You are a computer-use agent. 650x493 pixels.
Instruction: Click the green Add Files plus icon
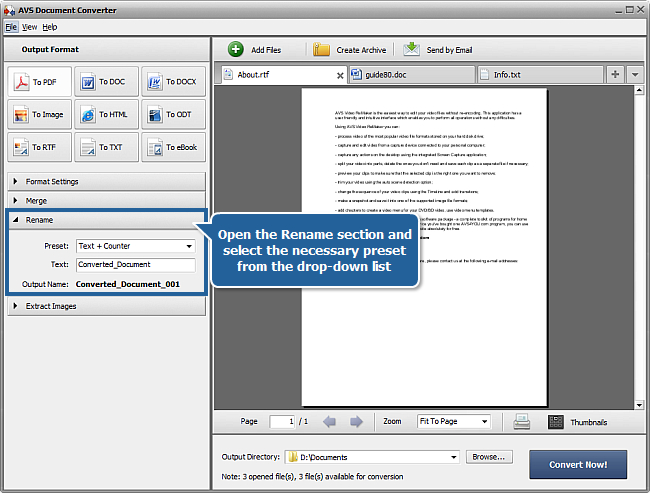235,49
